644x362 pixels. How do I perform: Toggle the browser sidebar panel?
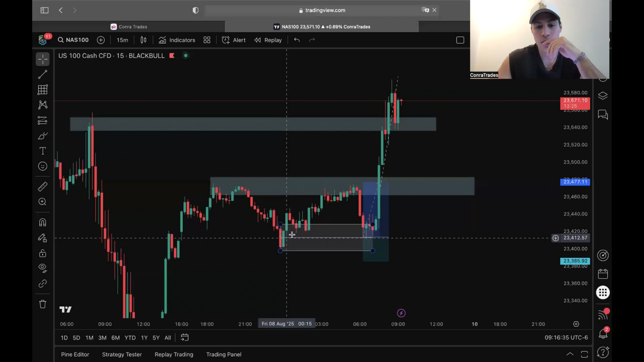pyautogui.click(x=44, y=10)
